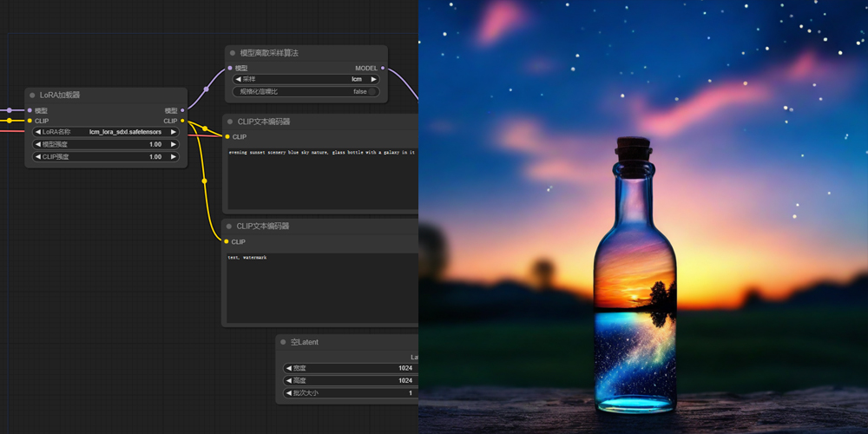This screenshot has width=868, height=434.
Task: Decrease 批次大小 with the left arrow
Action: click(x=288, y=393)
